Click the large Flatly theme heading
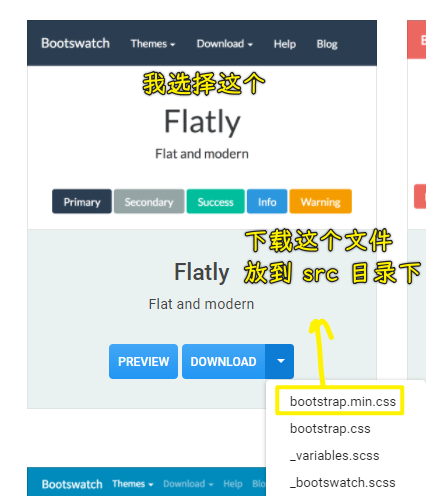This screenshot has height=496, width=426. click(202, 122)
